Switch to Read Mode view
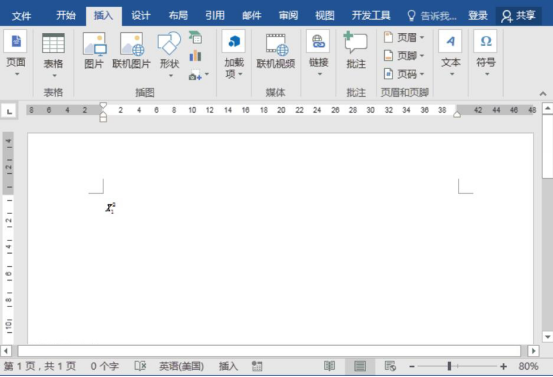 tap(329, 366)
